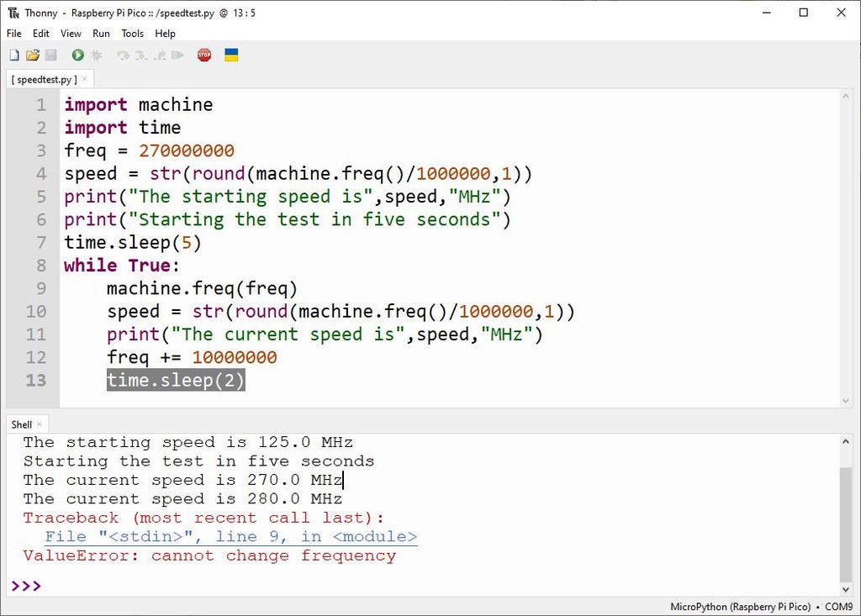
Task: Click the Resume debugging icon
Action: 177,55
